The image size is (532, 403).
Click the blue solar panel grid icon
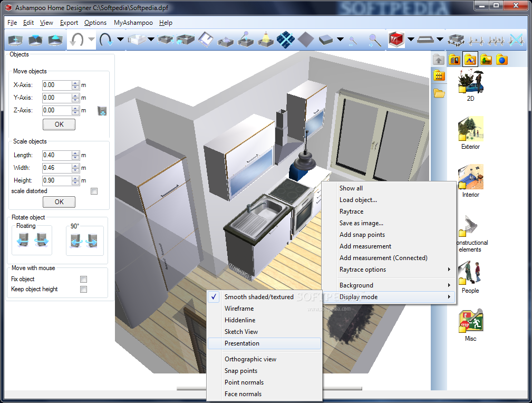286,40
